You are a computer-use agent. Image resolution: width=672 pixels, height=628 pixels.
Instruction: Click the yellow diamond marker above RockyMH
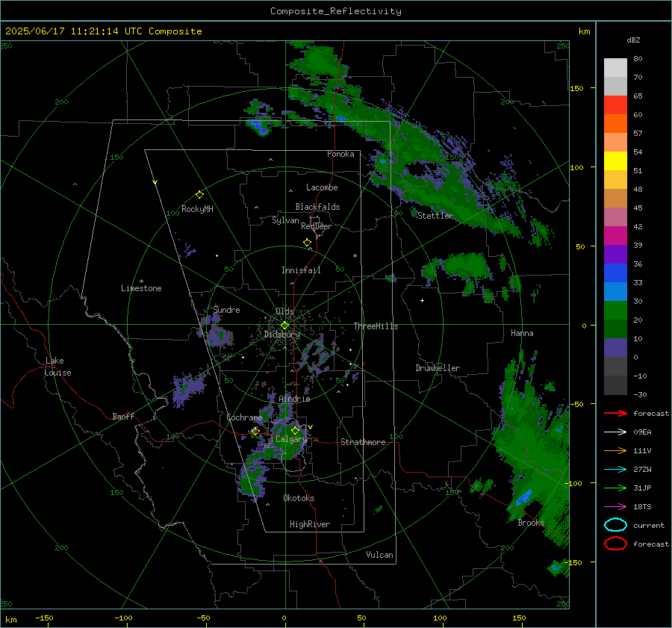pyautogui.click(x=199, y=195)
